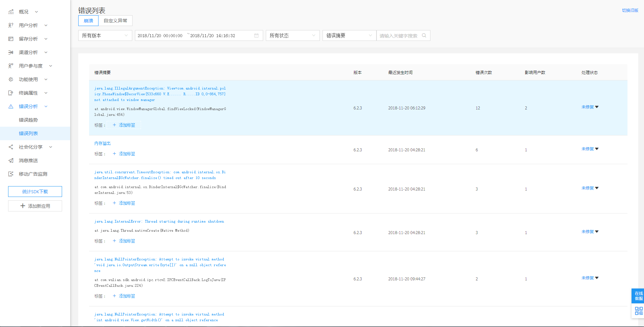Open the 在线客服 online support widget
Viewport: 644px width, 327px height.
(638, 296)
